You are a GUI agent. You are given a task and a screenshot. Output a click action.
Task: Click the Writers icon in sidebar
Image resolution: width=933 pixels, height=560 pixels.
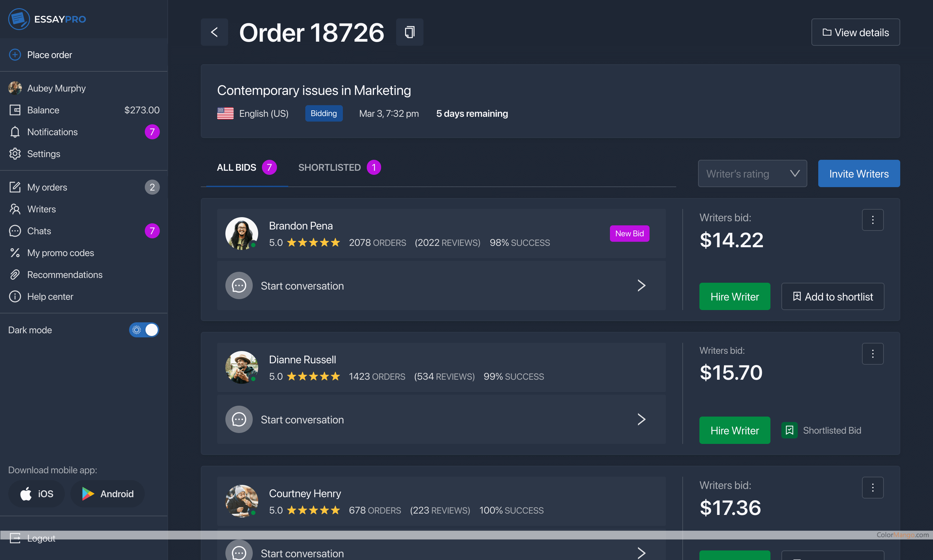click(15, 209)
